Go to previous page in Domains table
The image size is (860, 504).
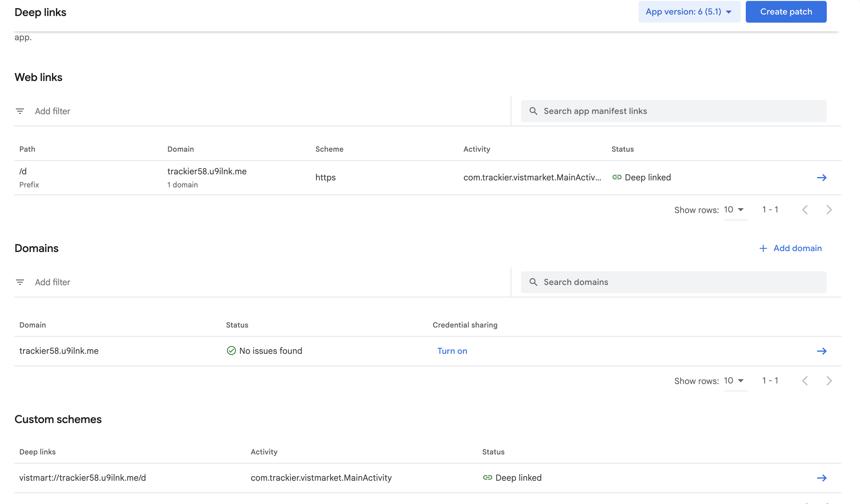(x=805, y=381)
